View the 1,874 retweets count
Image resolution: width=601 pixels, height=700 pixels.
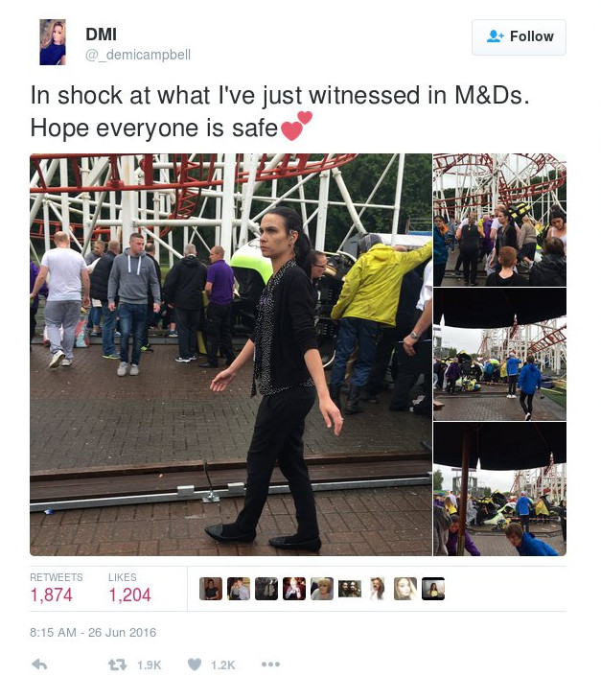(x=51, y=595)
